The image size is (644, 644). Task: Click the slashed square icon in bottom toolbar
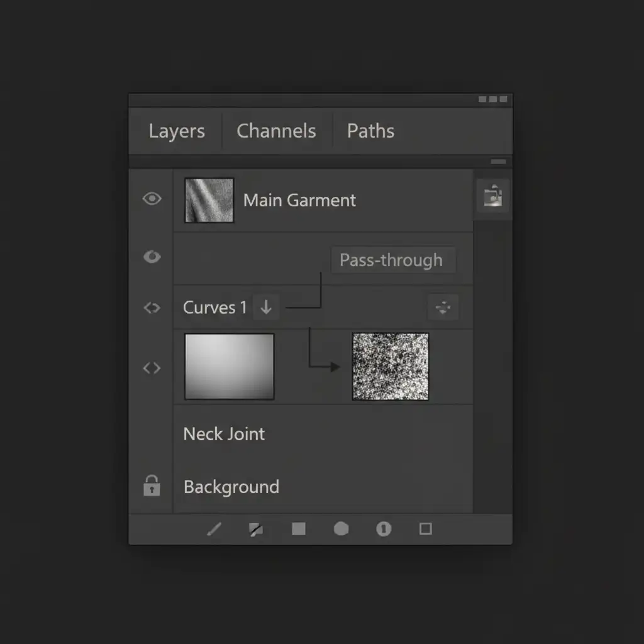(255, 530)
